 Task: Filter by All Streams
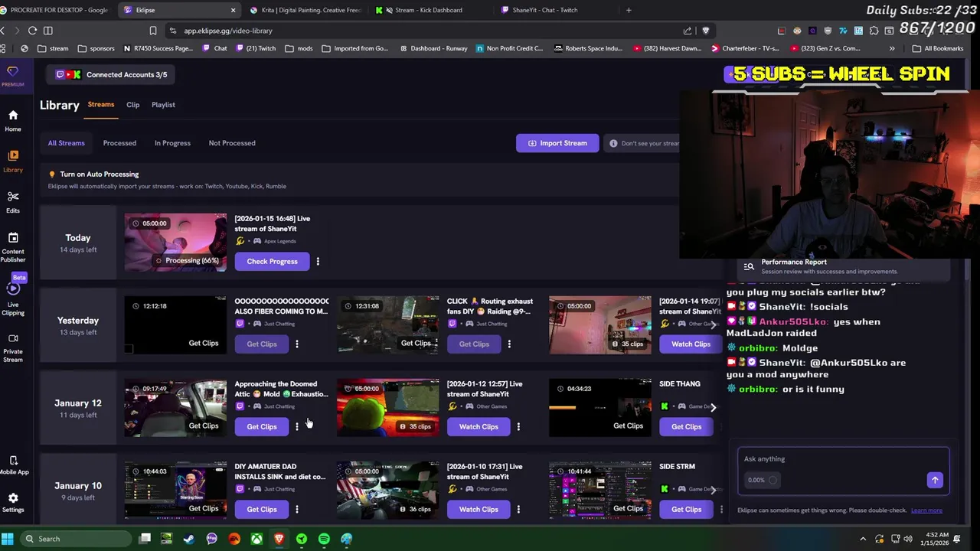point(67,143)
